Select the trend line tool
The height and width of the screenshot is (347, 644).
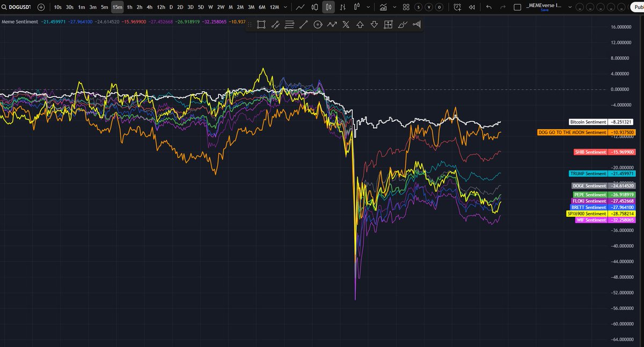tap(303, 25)
